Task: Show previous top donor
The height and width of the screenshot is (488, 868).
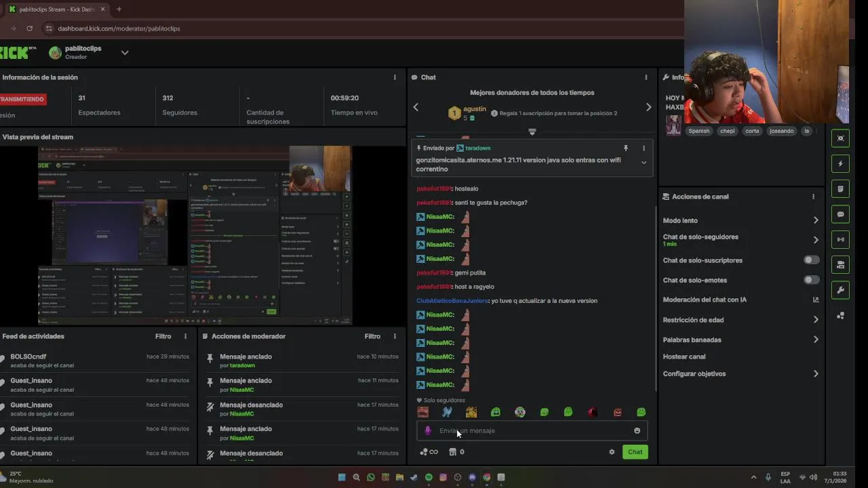Action: pyautogui.click(x=416, y=107)
